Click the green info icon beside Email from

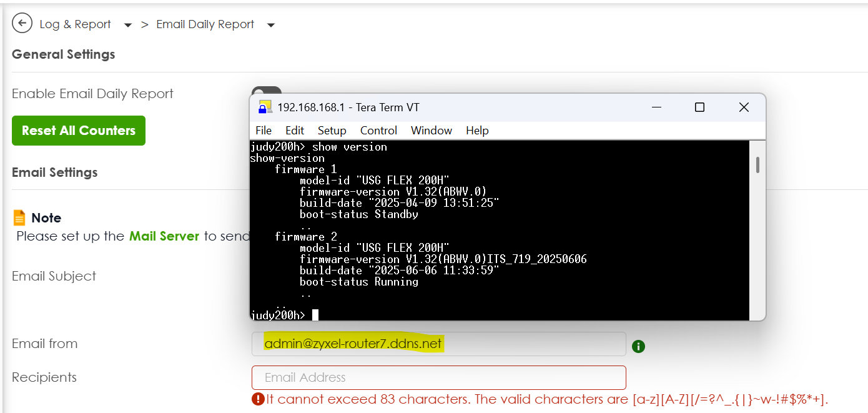coord(638,346)
